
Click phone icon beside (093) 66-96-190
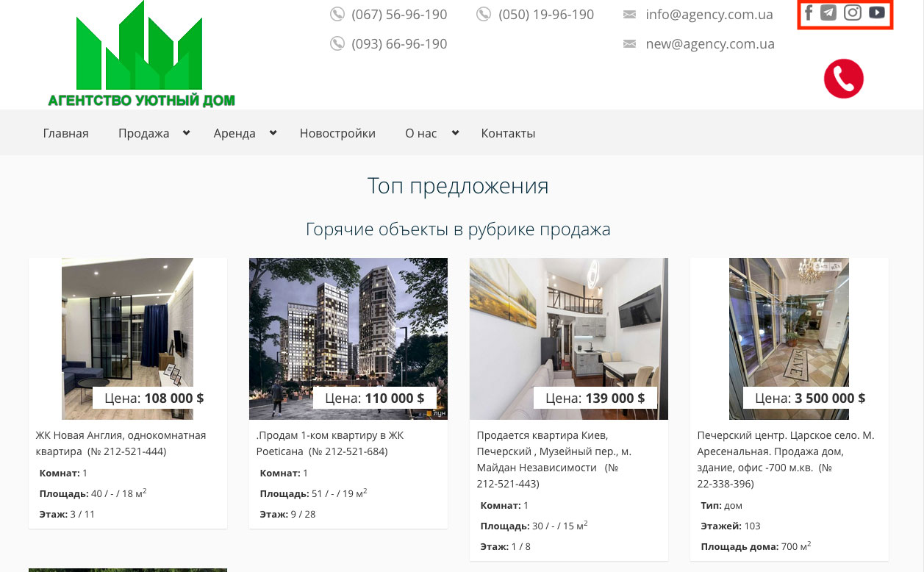pyautogui.click(x=337, y=43)
